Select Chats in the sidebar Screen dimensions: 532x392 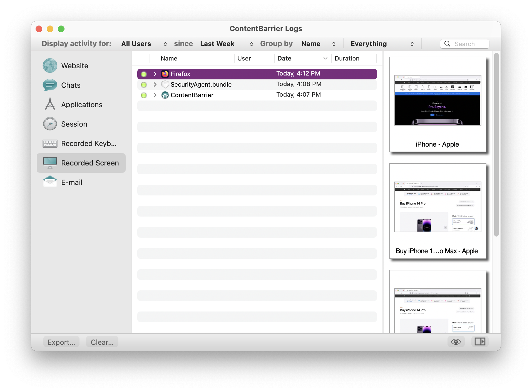(x=81, y=85)
